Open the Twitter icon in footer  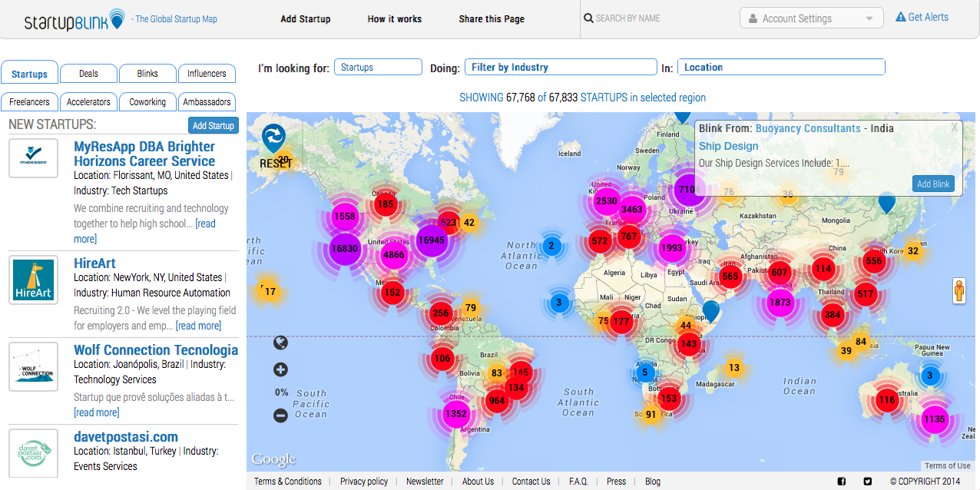pyautogui.click(x=867, y=482)
